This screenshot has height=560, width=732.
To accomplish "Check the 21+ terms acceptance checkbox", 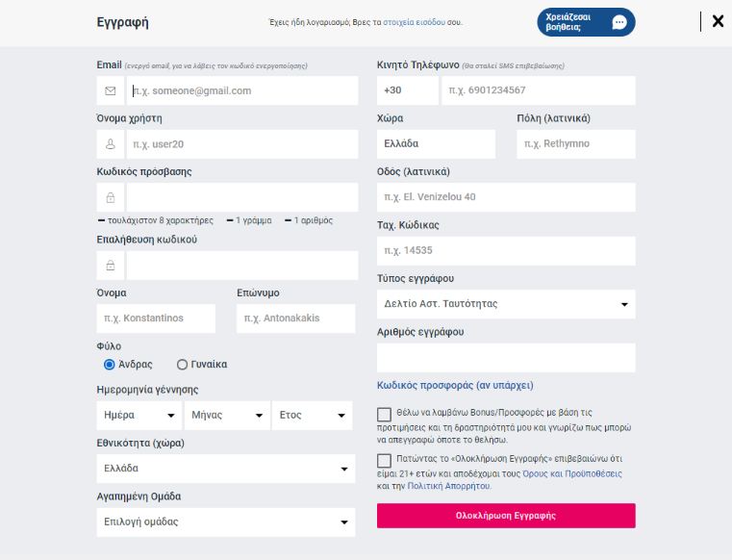I will click(x=385, y=461).
